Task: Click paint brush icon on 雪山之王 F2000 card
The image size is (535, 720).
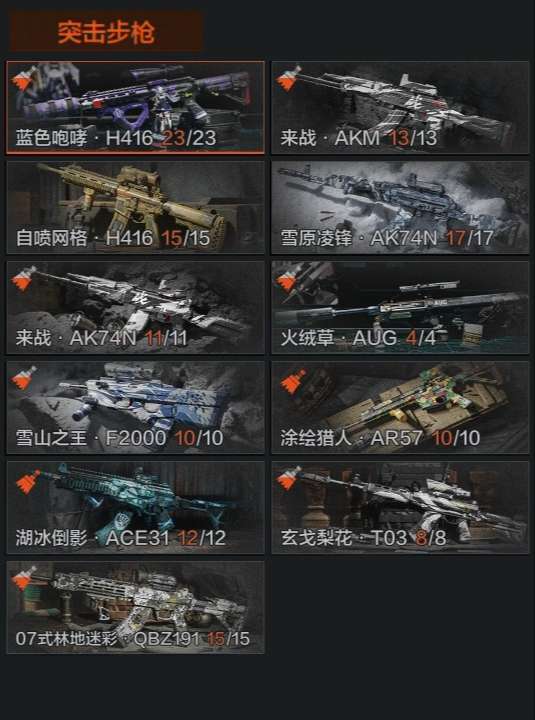Action: pyautogui.click(x=24, y=378)
